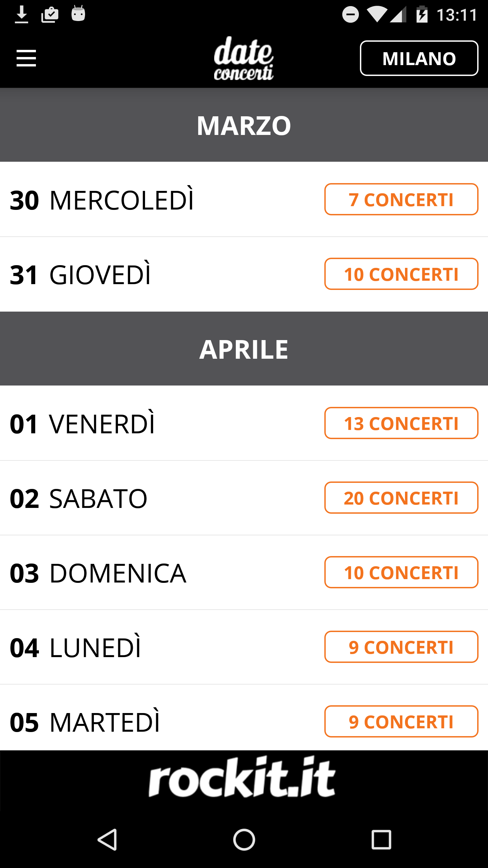Tap the date concerti logo
This screenshot has width=488, height=868.
coord(244,58)
